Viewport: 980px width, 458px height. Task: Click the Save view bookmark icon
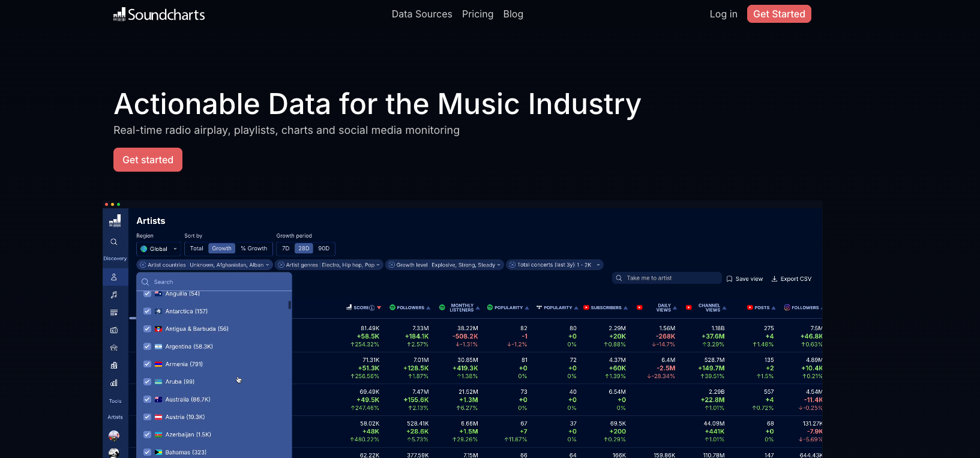tap(729, 279)
